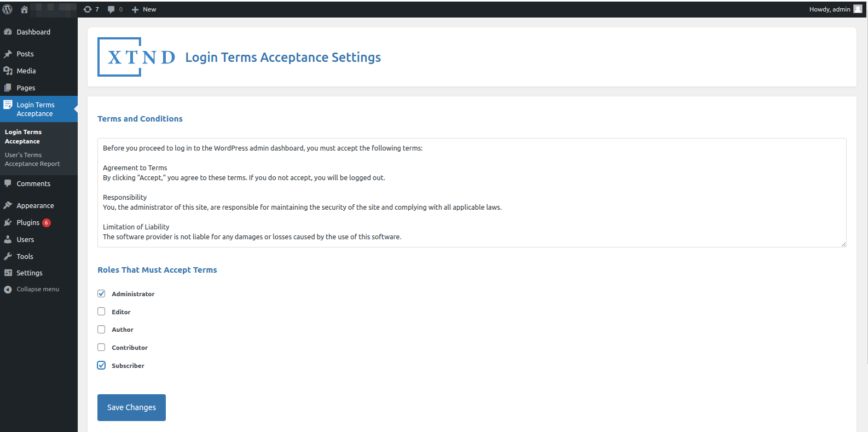
Task: Go to Posts menu item
Action: pos(39,54)
